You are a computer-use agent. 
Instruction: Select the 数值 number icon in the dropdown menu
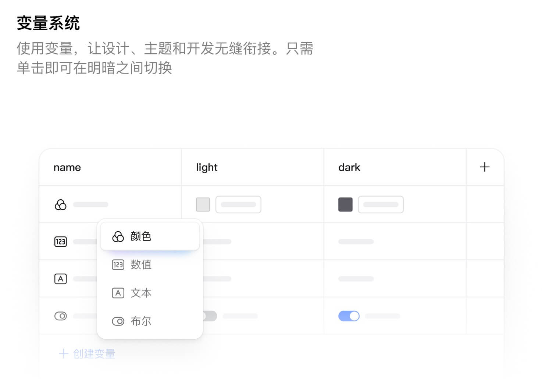[118, 265]
